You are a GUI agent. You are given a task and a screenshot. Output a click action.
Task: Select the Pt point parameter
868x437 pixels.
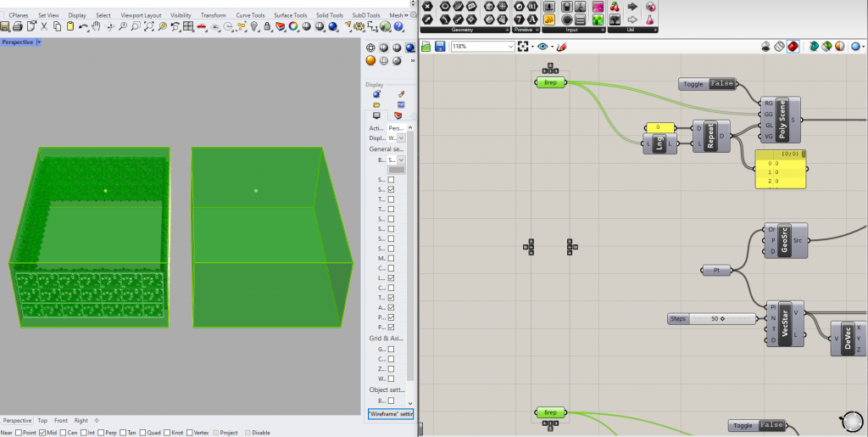(x=716, y=271)
